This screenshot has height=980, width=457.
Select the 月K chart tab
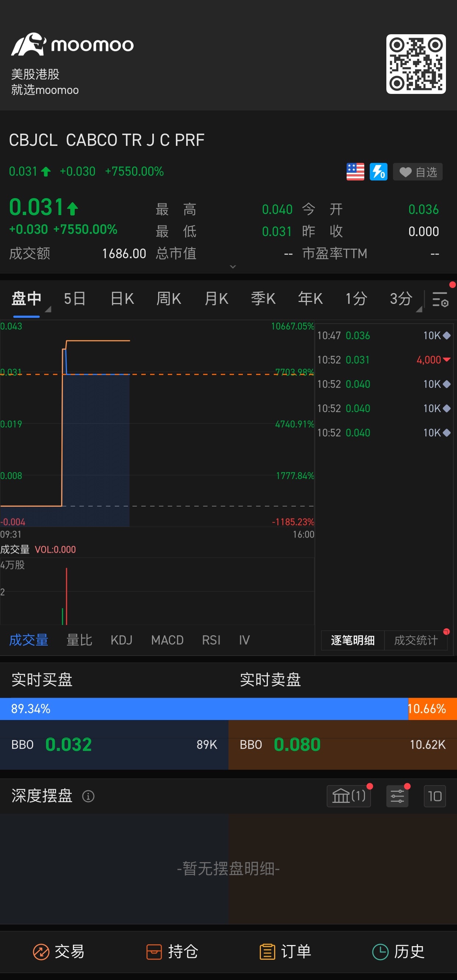(x=216, y=299)
